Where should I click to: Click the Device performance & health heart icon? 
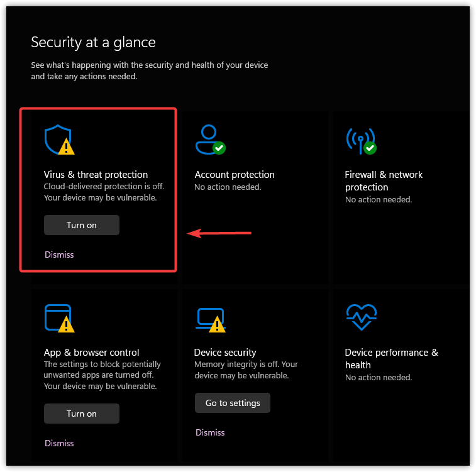click(x=361, y=317)
